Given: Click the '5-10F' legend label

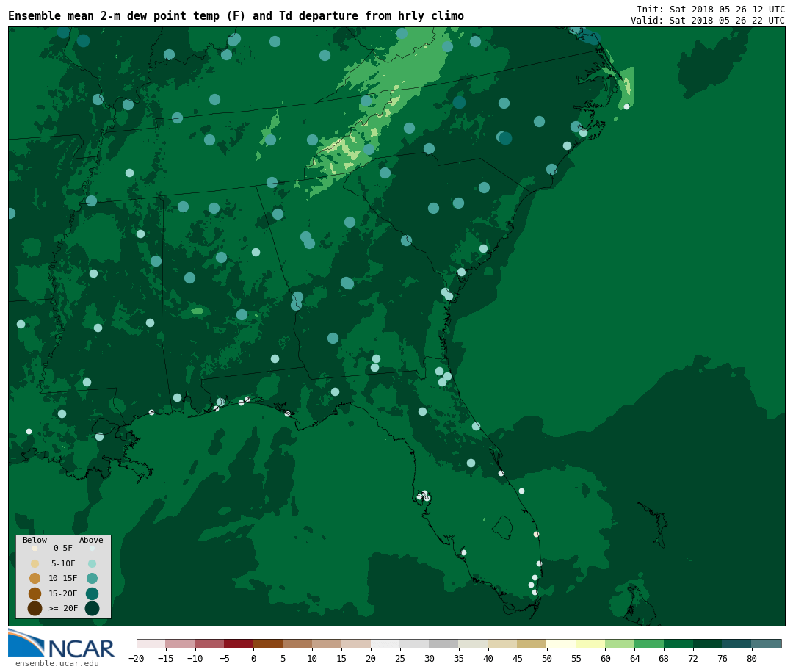Looking at the screenshot, I should point(63,563).
